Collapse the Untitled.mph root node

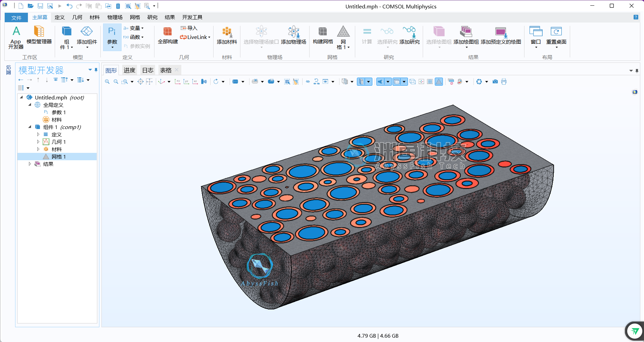tap(21, 97)
